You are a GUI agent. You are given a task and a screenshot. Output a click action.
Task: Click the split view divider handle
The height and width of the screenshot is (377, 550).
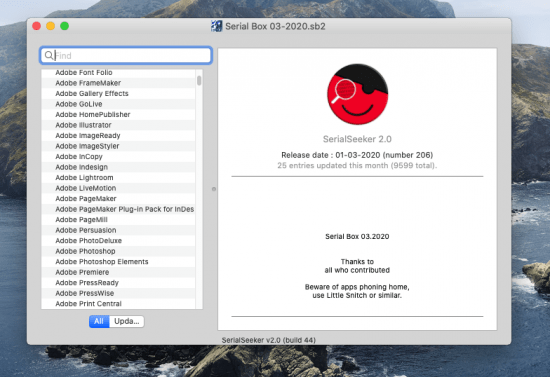click(214, 189)
